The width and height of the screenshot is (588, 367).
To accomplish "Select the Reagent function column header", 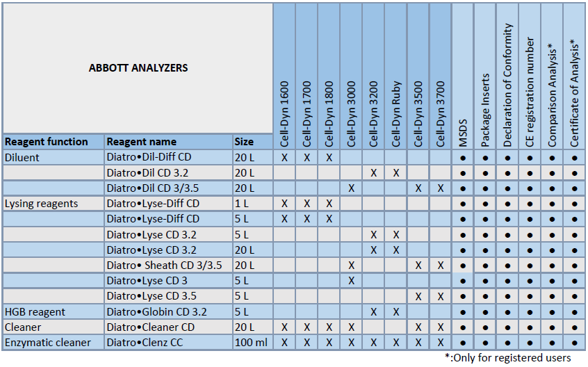I will tap(54, 142).
